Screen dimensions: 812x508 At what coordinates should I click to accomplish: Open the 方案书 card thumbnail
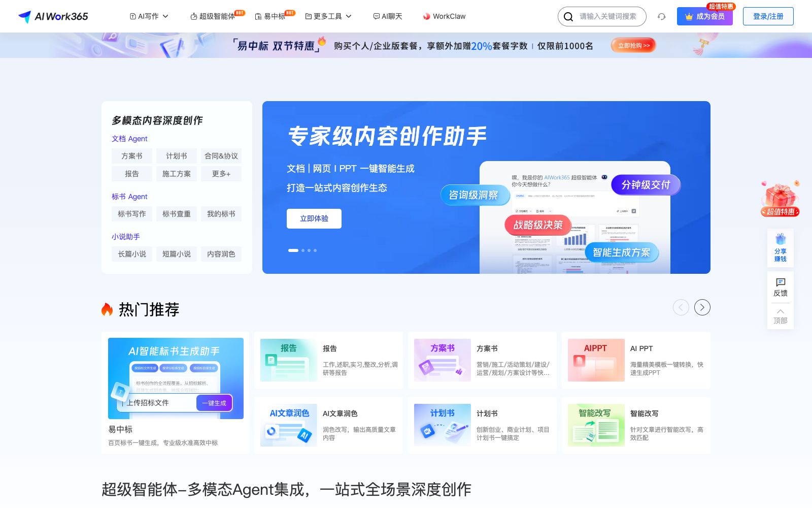(x=443, y=360)
